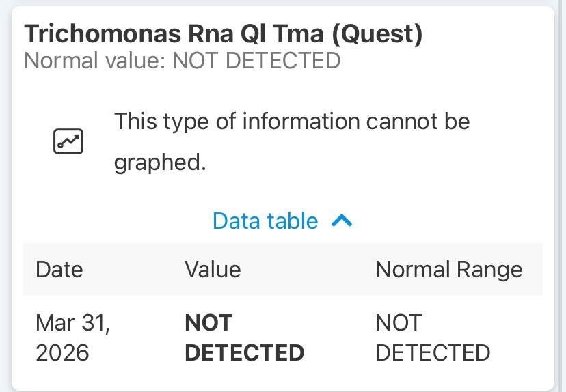566x392 pixels.
Task: Click the bold word NOT in Value column
Action: point(208,322)
